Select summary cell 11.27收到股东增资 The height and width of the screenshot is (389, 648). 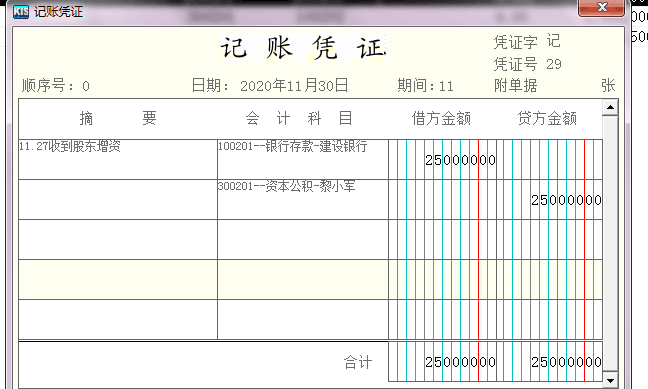(118, 160)
